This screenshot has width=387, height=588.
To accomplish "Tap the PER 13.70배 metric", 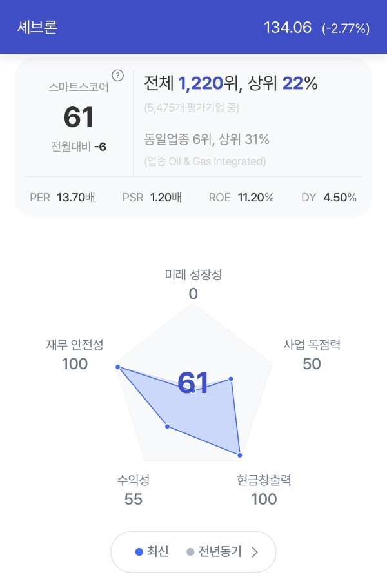I will 62,198.
